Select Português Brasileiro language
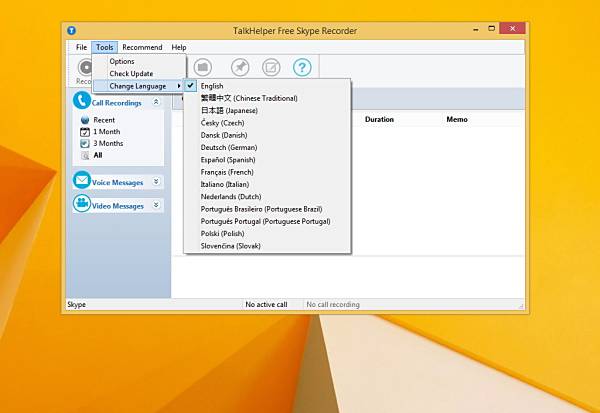The image size is (600, 413). 267,209
